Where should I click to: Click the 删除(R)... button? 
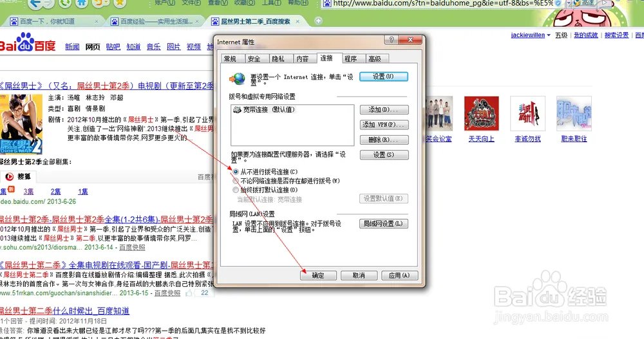click(384, 140)
